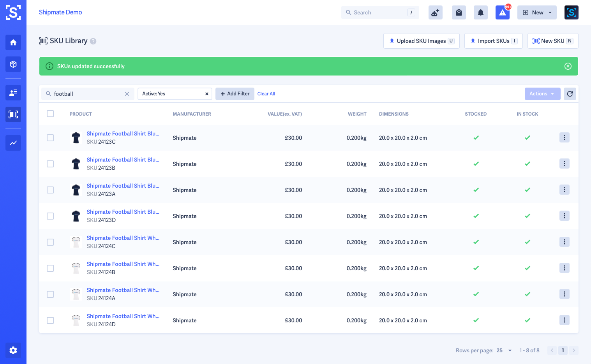Open row menu for SKU 24123C
This screenshot has height=364, width=591.
pyautogui.click(x=565, y=137)
